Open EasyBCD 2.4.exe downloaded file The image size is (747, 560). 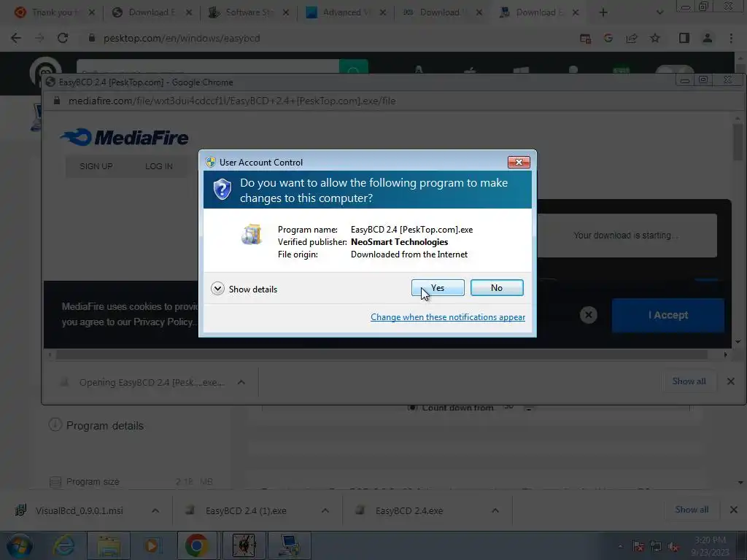coord(409,510)
